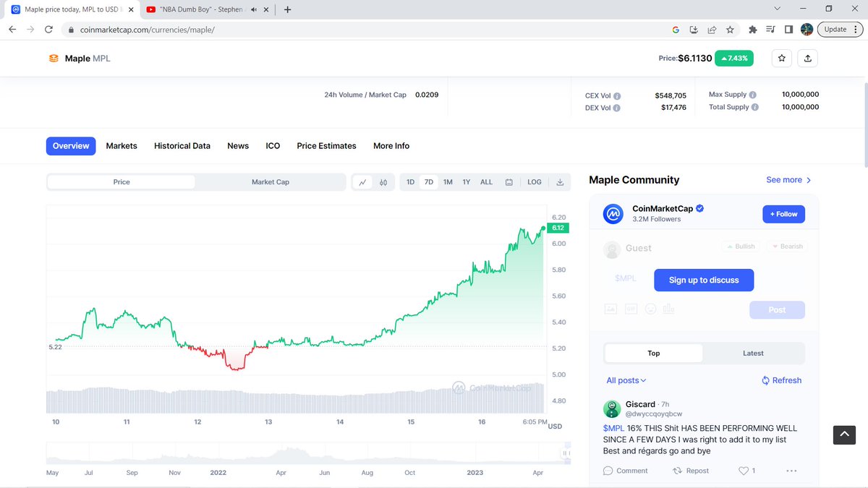Click See more for Maple Community
This screenshot has width=868, height=488.
[788, 180]
